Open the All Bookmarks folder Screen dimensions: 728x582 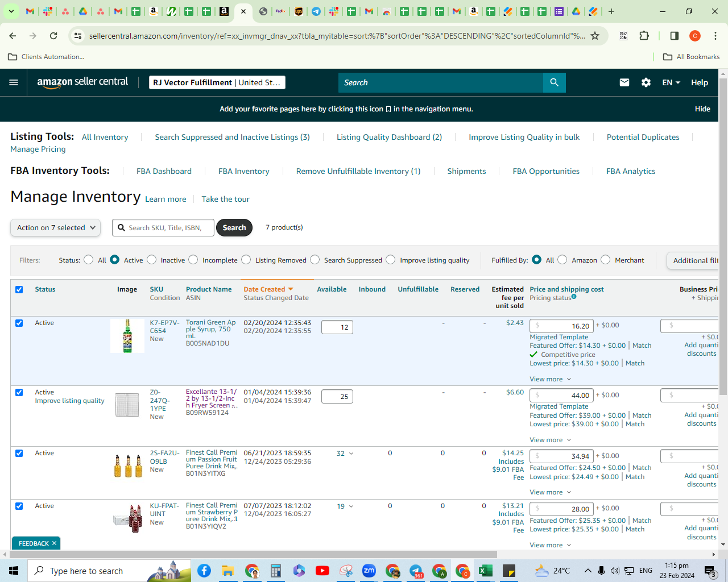[692, 57]
